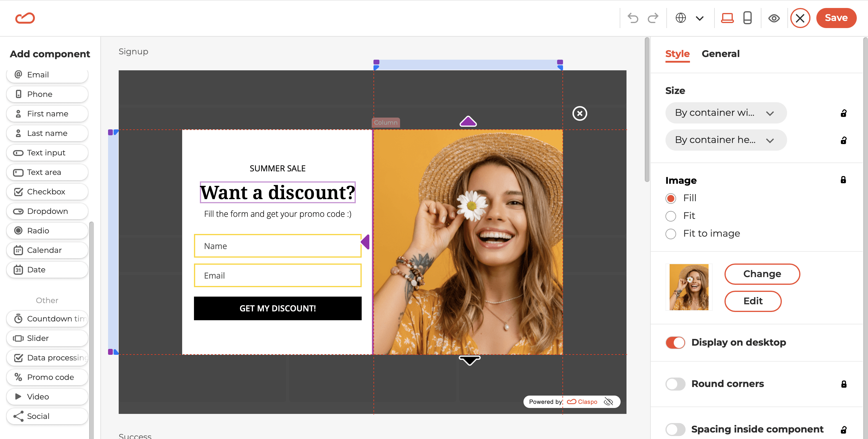This screenshot has width=868, height=439.
Task: Switch to the General tab
Action: (721, 53)
